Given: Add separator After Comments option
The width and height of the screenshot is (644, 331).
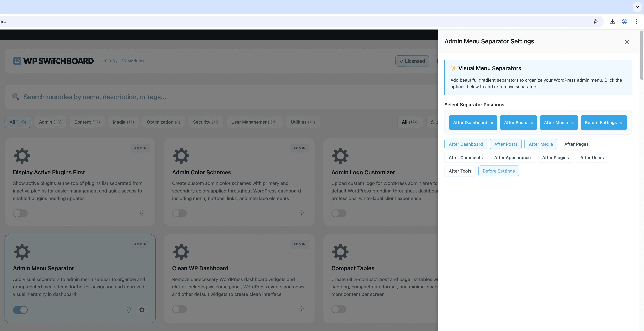Looking at the screenshot, I should [466, 157].
